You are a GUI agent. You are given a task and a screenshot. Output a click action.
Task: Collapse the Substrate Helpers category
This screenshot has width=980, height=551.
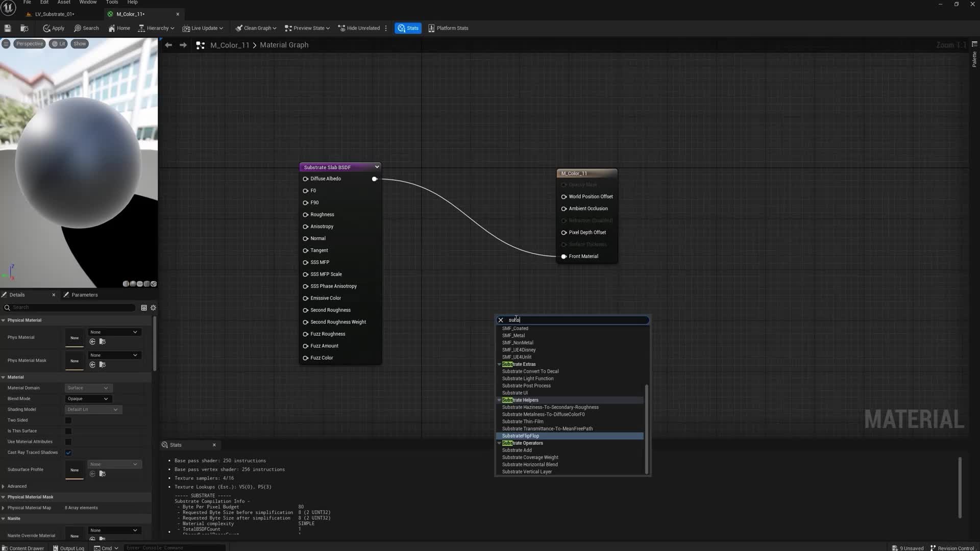point(499,400)
